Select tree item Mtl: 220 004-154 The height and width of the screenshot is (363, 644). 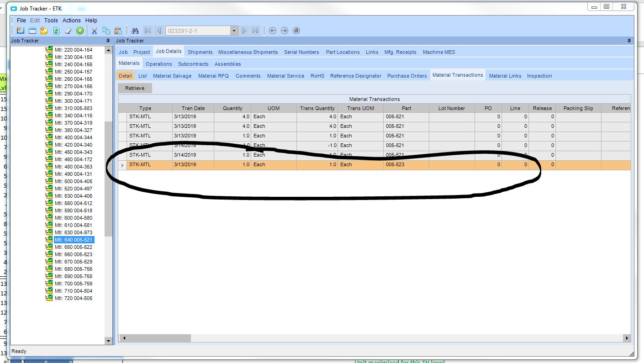(x=74, y=50)
